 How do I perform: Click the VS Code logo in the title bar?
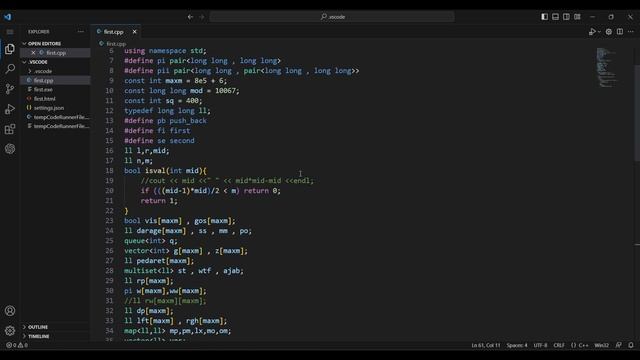tap(8, 17)
